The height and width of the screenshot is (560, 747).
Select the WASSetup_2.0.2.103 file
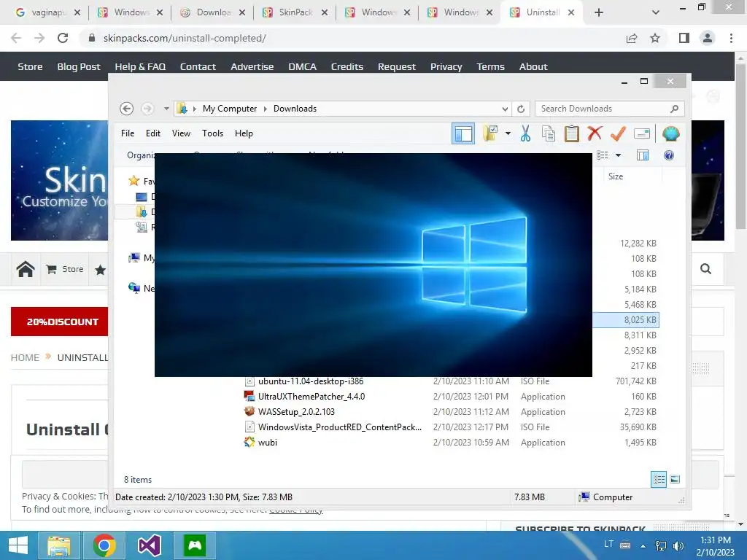[x=296, y=411]
